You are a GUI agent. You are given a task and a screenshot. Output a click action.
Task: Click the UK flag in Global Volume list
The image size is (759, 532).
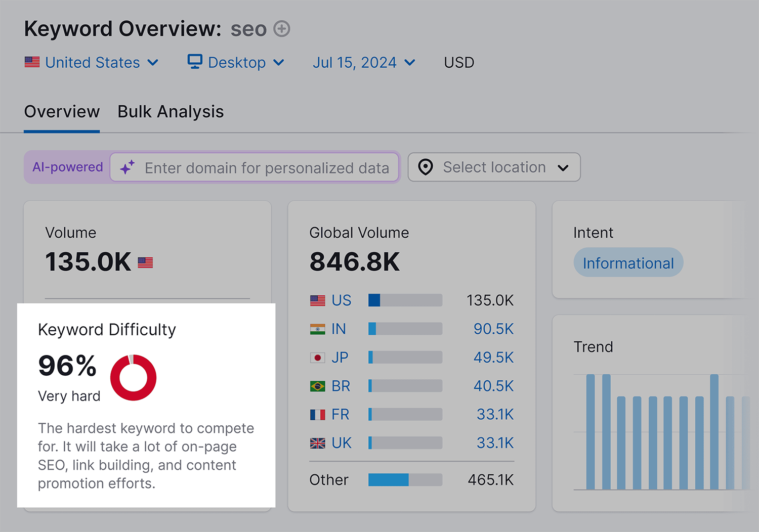pos(318,444)
